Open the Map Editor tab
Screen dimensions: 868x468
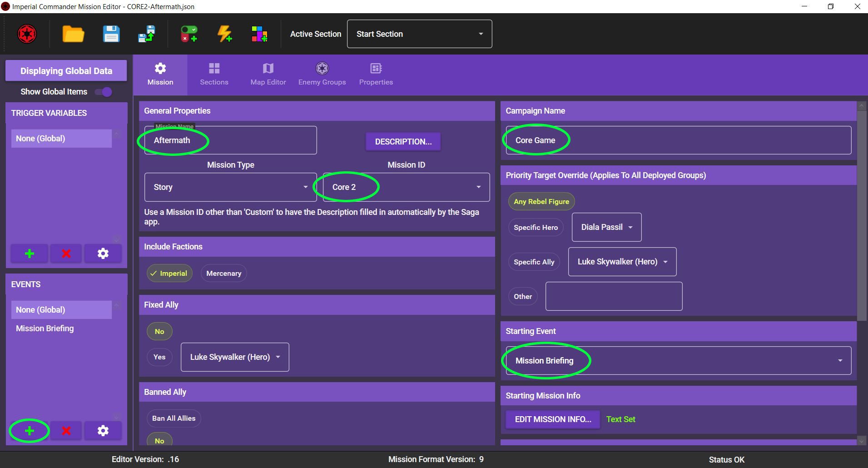[268, 75]
